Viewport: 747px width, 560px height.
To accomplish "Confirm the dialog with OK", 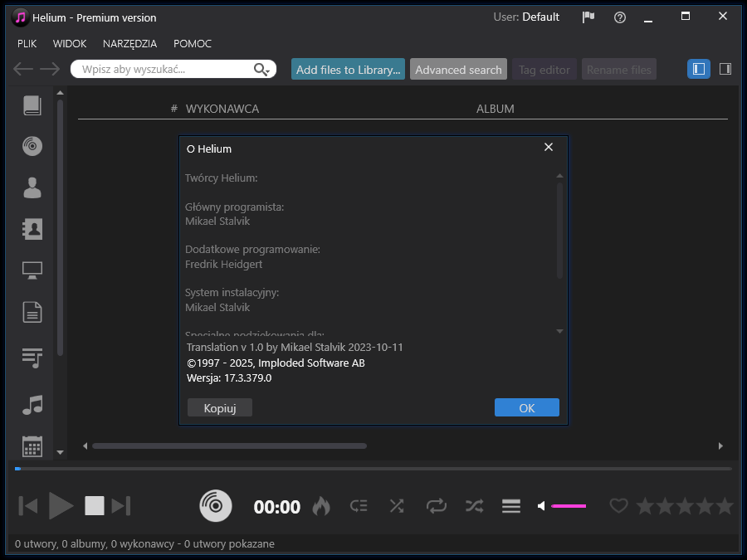I will [x=527, y=407].
